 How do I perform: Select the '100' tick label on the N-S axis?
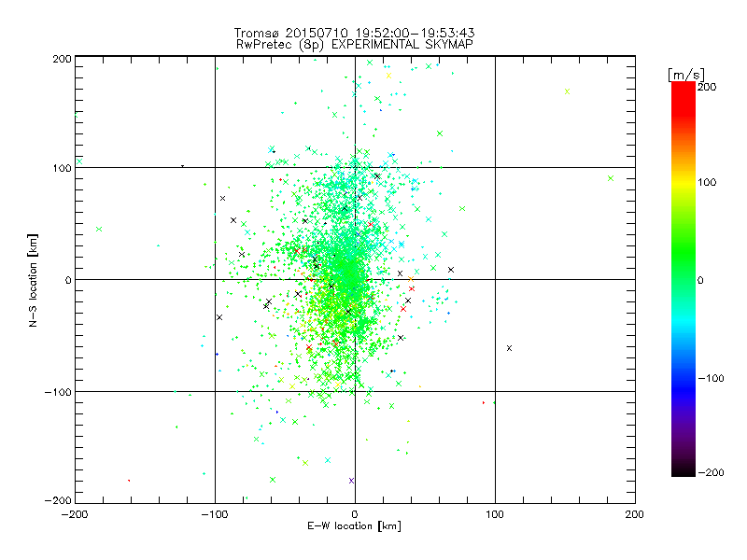tap(62, 168)
